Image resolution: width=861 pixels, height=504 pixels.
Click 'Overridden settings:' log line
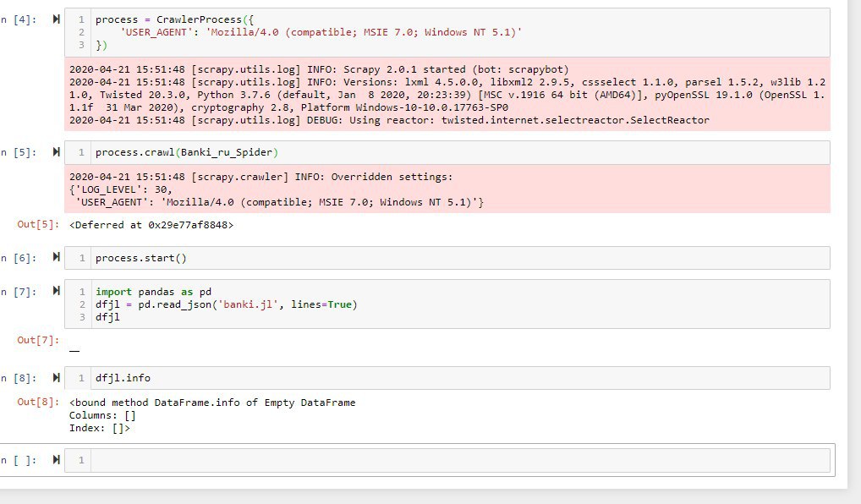click(260, 177)
